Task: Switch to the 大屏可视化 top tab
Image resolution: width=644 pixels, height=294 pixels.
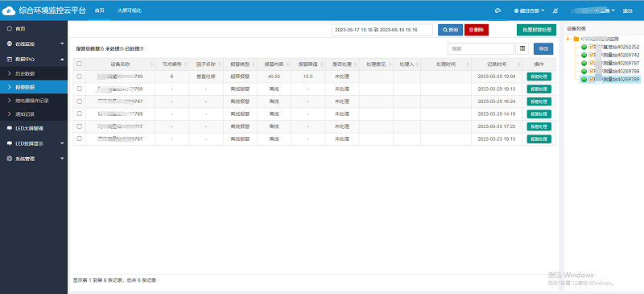Action: (x=130, y=10)
